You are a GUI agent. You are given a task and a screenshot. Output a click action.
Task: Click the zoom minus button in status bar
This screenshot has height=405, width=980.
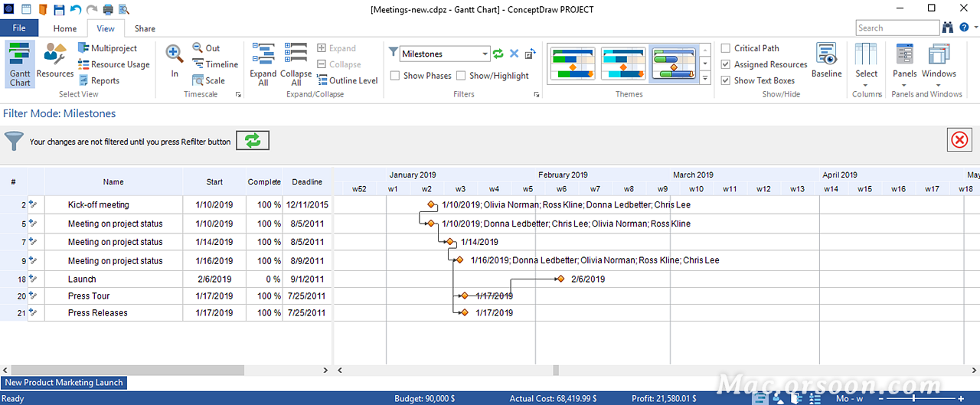(882, 398)
